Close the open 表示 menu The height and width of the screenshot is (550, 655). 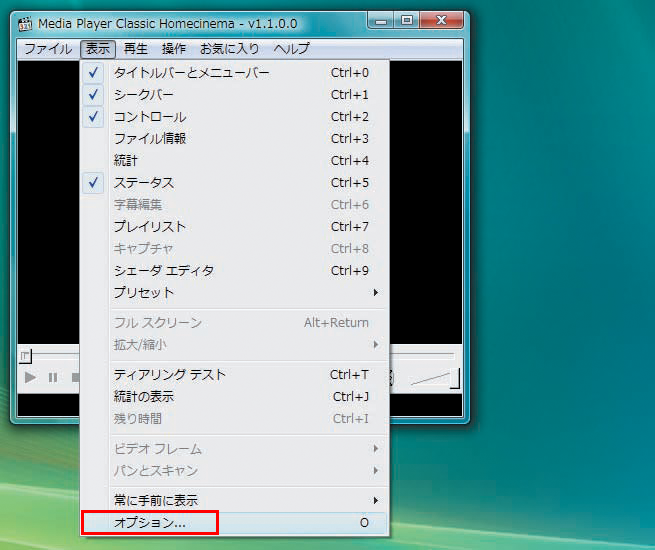pos(98,49)
